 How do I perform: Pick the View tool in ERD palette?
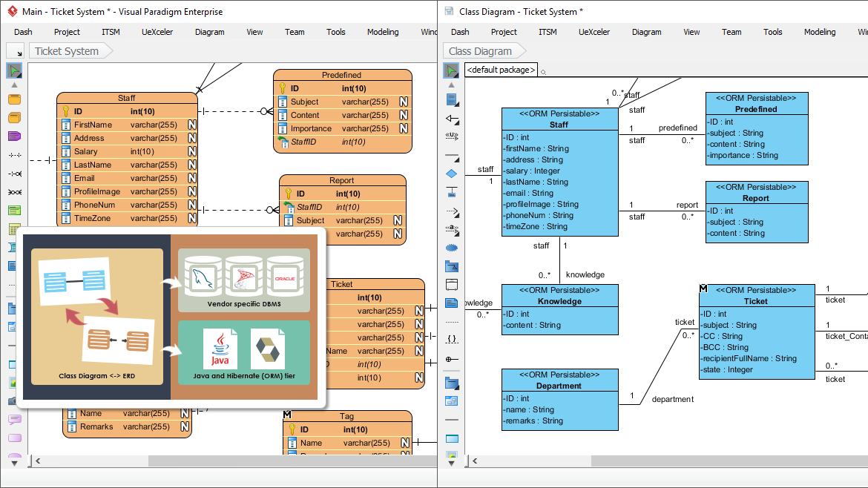click(x=14, y=118)
